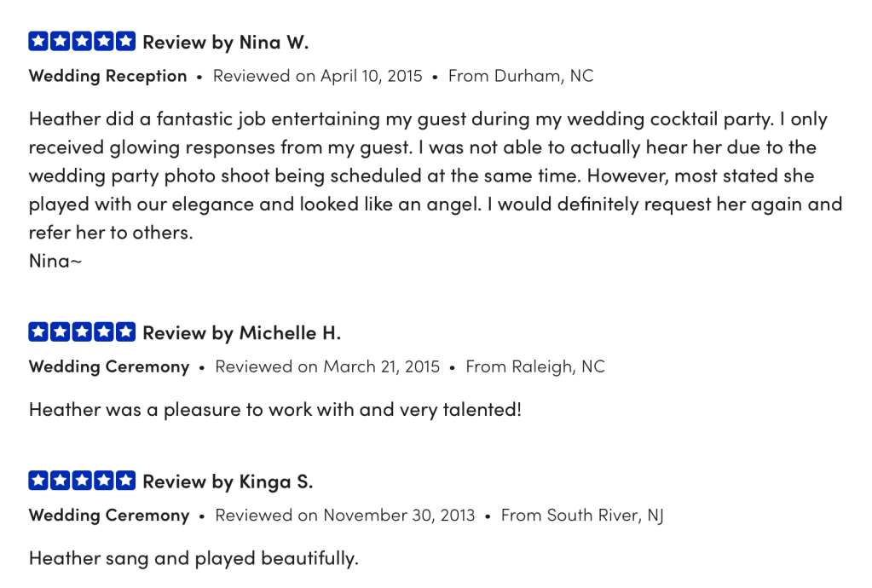Screen dimensions: 872x588
Task: Click the "Reviewed on April 10, 2015" date
Action: (317, 76)
